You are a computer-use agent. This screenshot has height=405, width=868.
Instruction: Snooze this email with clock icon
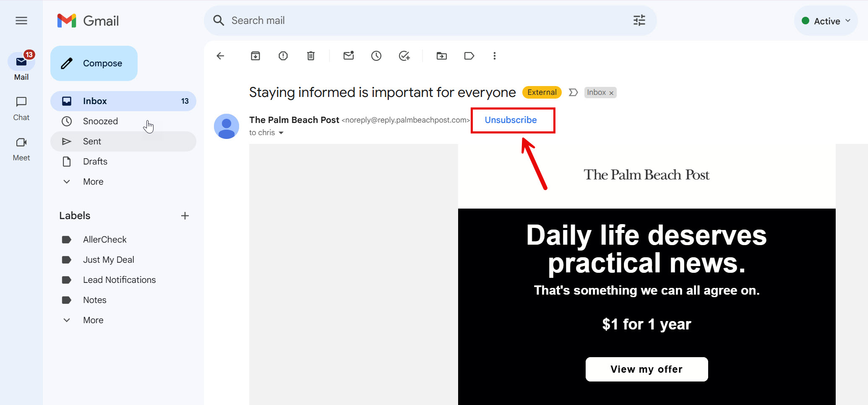coord(376,56)
